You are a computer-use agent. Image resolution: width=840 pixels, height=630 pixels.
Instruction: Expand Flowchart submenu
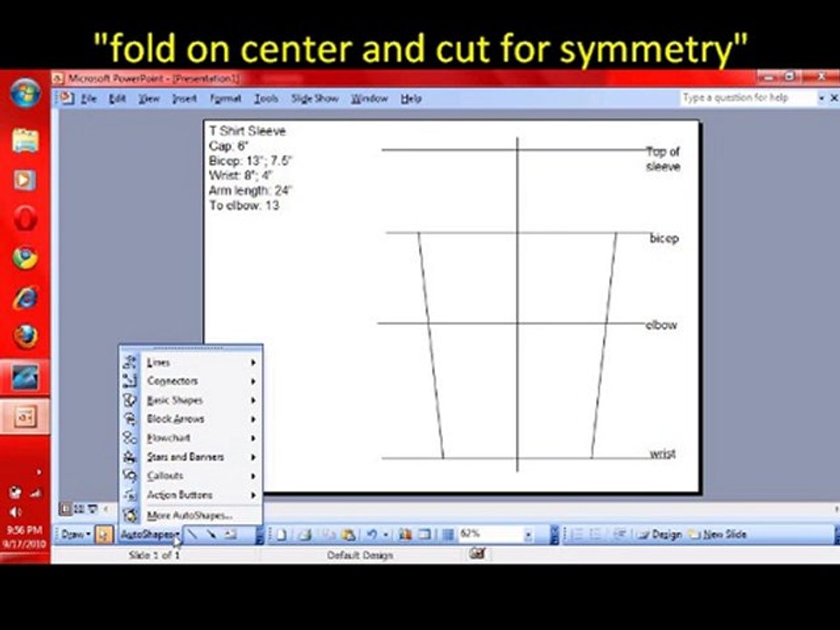click(x=191, y=437)
